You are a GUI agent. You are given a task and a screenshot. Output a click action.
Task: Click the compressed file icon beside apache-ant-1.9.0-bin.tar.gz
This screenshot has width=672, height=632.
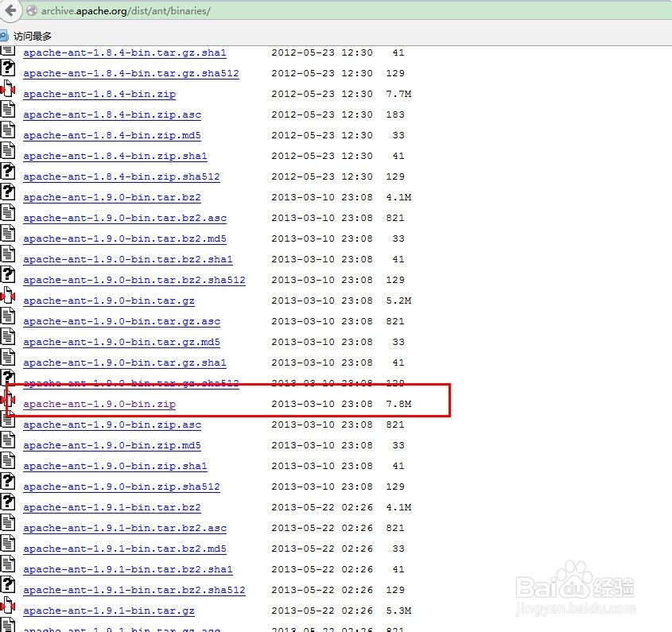(x=8, y=295)
